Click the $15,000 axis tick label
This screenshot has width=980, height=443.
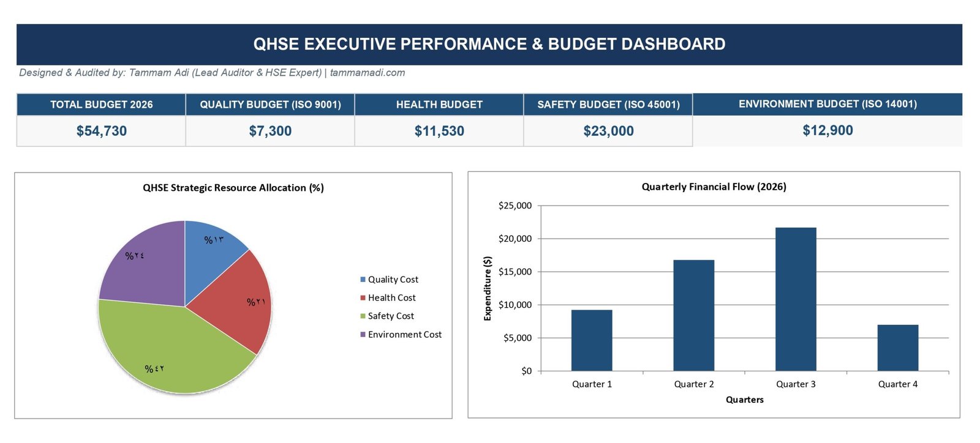515,272
